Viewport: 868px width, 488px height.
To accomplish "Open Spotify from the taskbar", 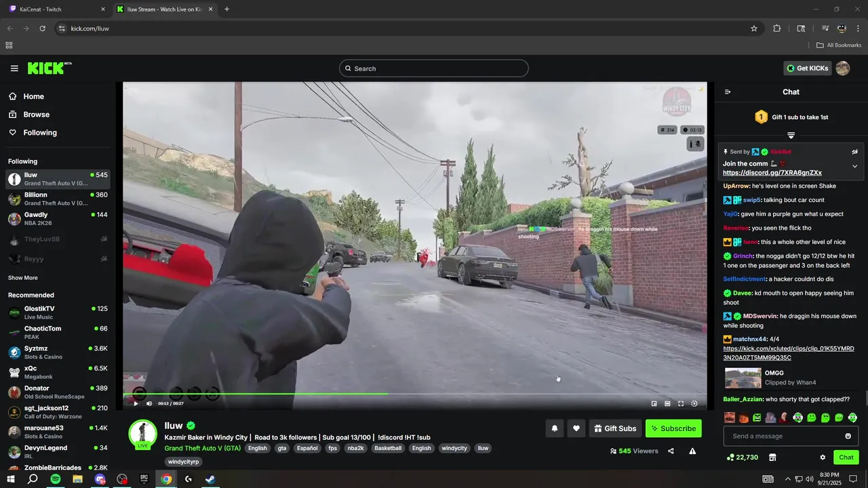I will [x=56, y=479].
